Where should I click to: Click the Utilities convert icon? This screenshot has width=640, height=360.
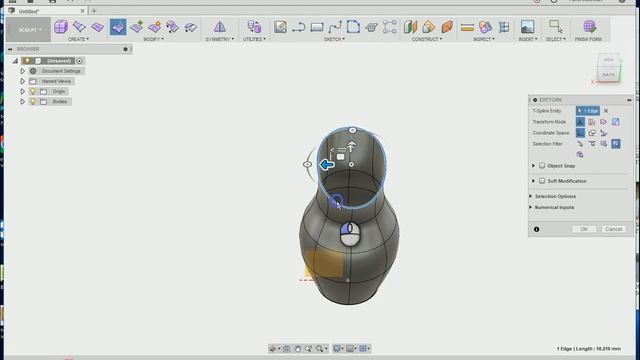coord(254,27)
